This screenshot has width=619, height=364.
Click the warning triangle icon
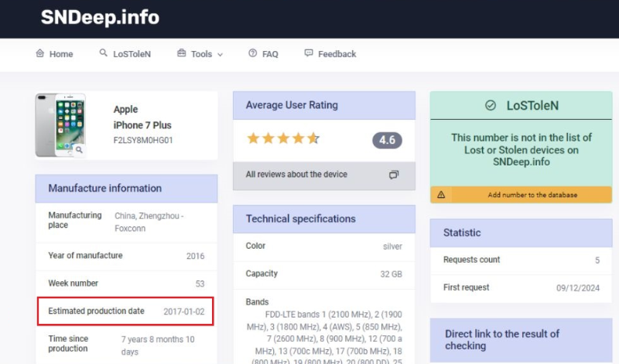click(441, 195)
